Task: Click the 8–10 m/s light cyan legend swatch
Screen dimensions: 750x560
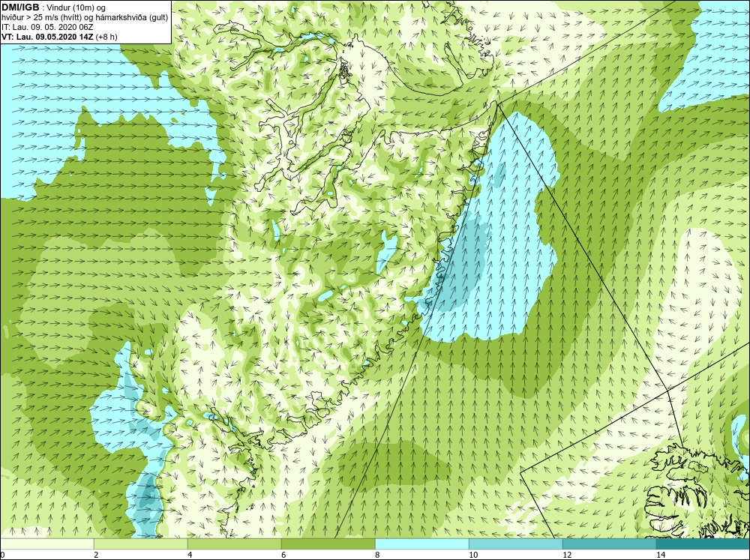Action: click(x=422, y=544)
